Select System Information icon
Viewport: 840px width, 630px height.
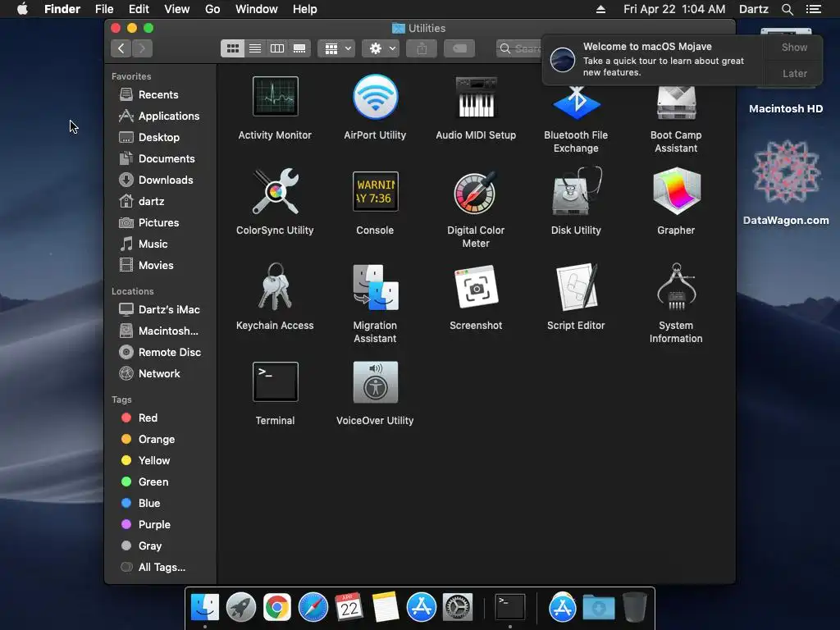click(x=676, y=286)
